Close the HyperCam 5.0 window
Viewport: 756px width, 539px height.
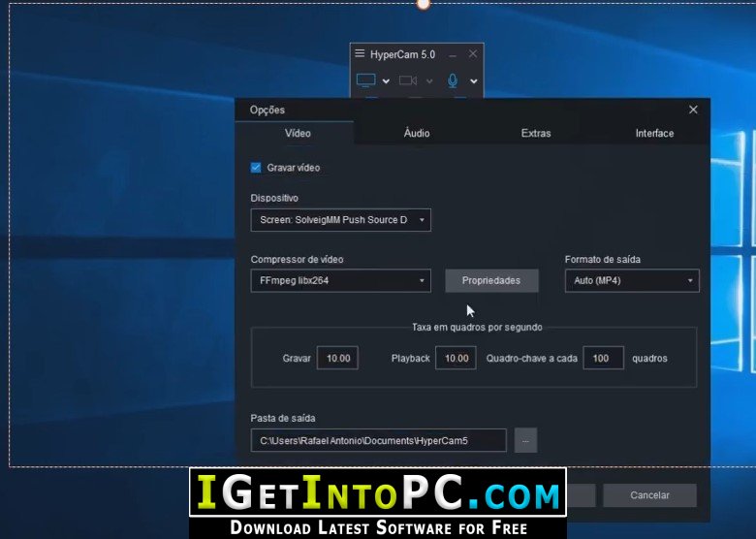tap(473, 54)
